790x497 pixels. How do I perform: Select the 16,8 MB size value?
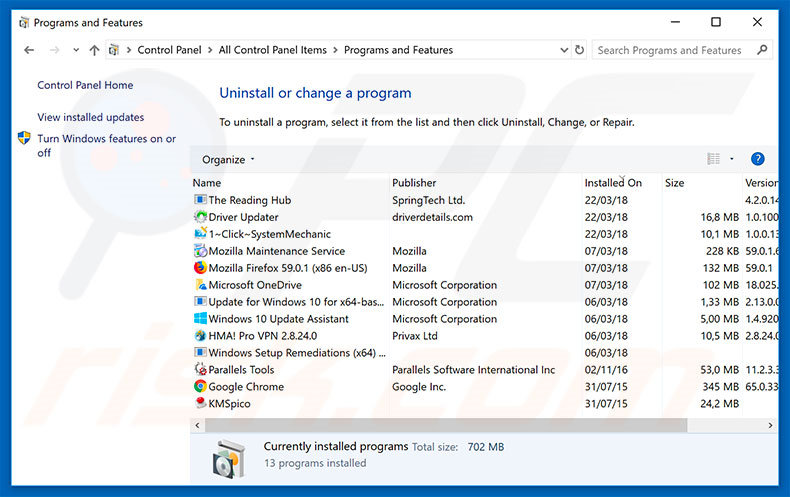click(719, 217)
